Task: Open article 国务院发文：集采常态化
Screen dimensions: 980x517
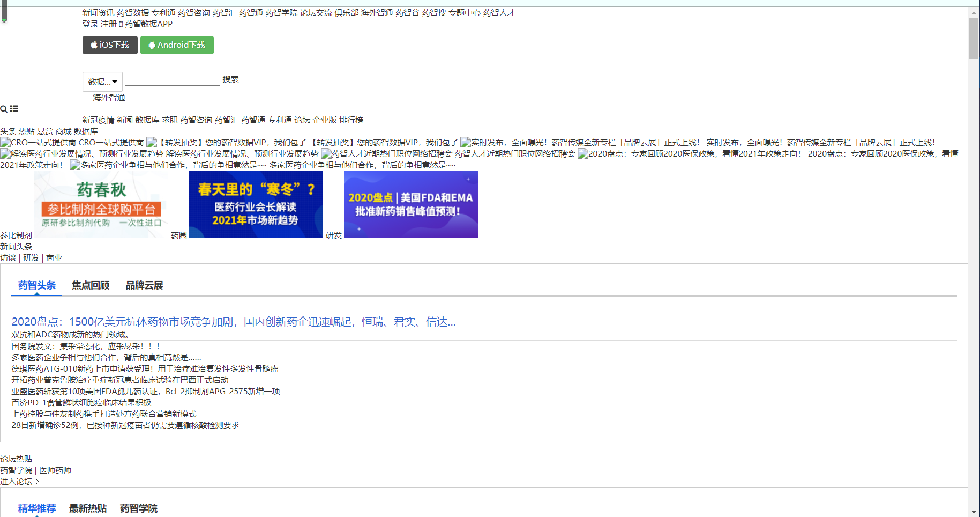Action: point(86,346)
